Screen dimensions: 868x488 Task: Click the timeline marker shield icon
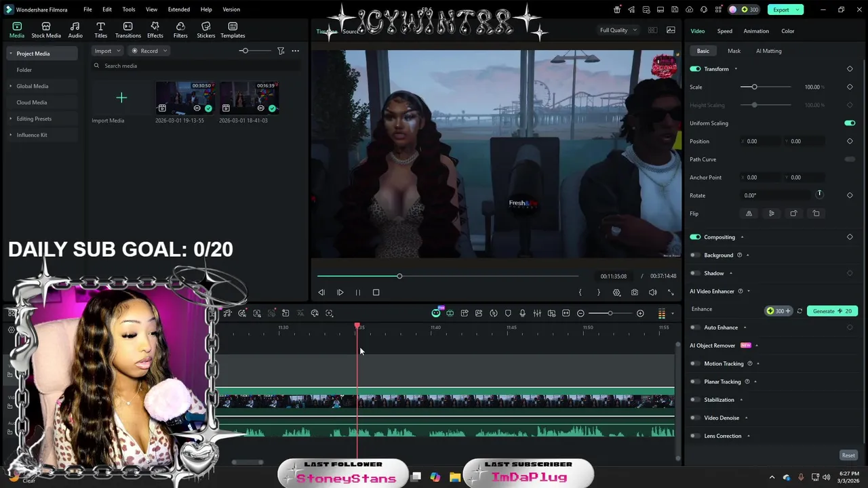(508, 313)
